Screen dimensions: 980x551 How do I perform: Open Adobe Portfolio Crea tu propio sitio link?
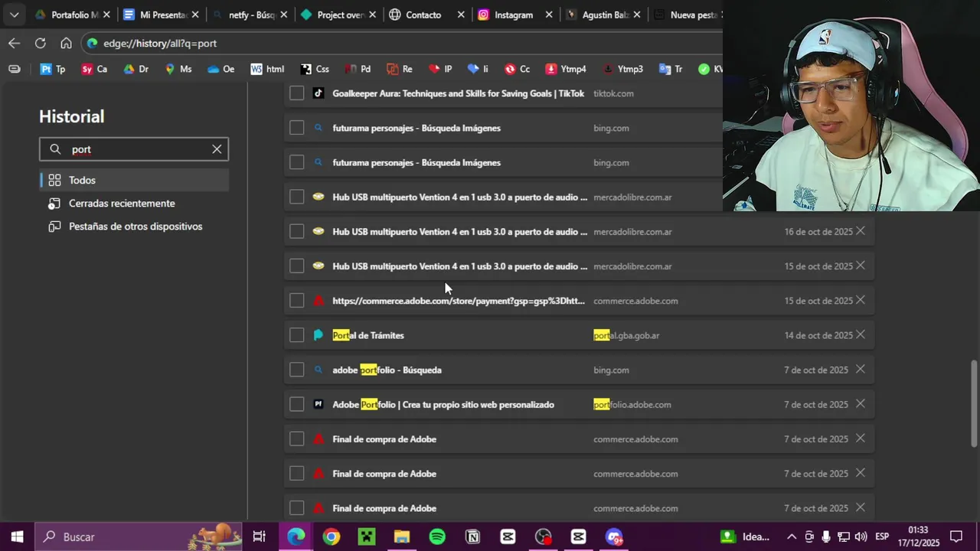point(443,405)
